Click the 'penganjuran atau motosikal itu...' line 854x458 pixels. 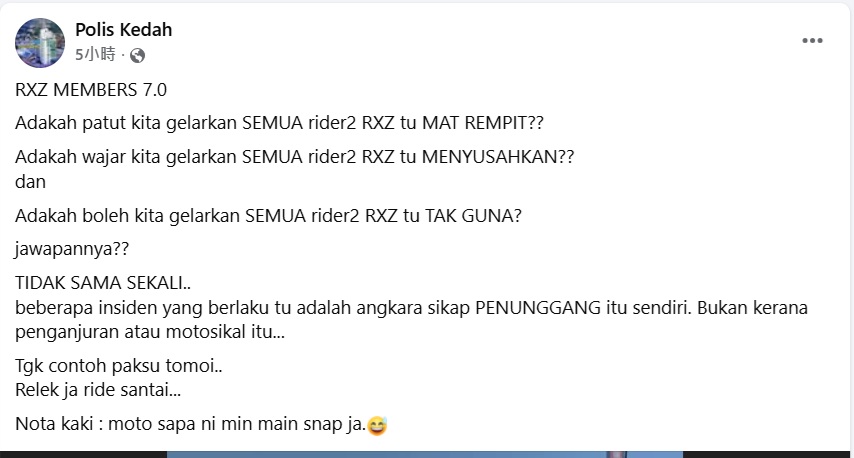click(x=150, y=332)
